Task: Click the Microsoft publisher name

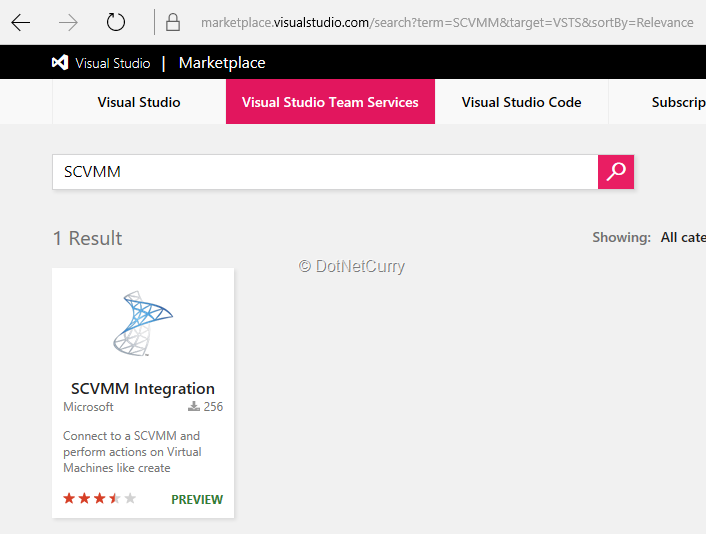Action: [x=88, y=407]
